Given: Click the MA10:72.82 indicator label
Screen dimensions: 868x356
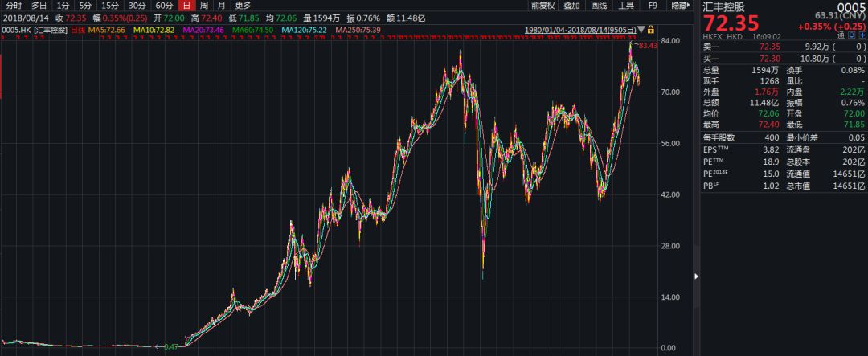Looking at the screenshot, I should coord(154,30).
